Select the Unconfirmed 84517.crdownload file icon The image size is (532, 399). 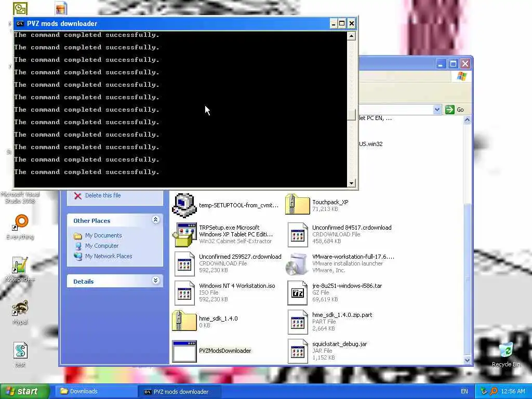pos(298,234)
